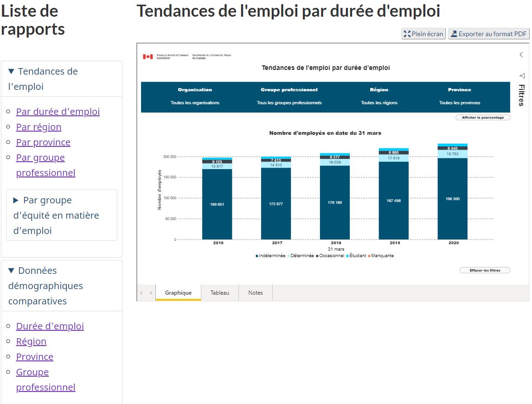
Task: Open the Par région link
Action: coord(38,127)
